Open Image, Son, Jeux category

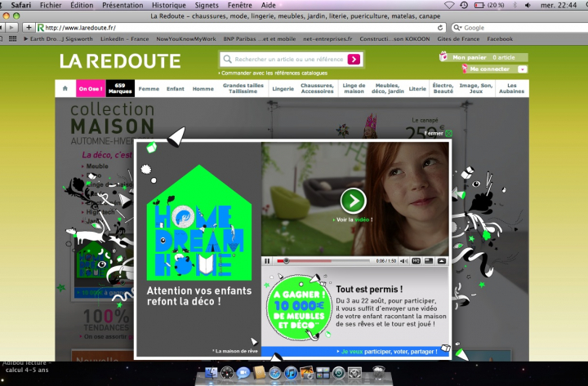(x=476, y=88)
